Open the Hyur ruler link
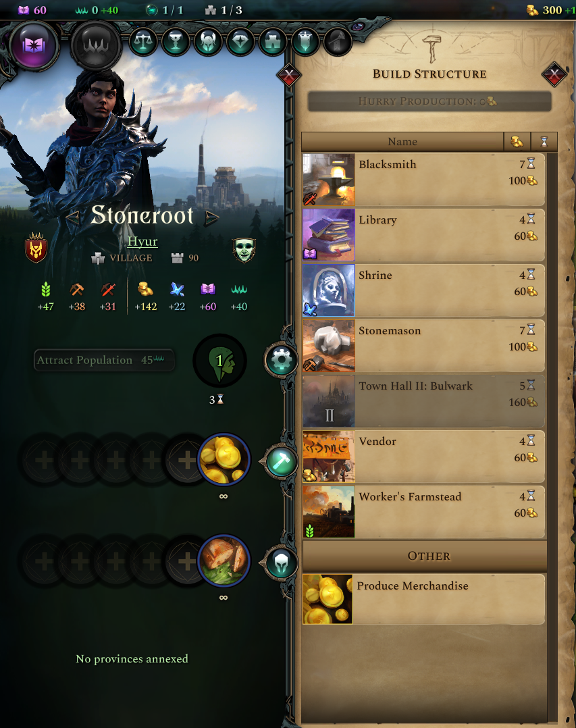Image resolution: width=576 pixels, height=728 pixels. click(x=142, y=242)
